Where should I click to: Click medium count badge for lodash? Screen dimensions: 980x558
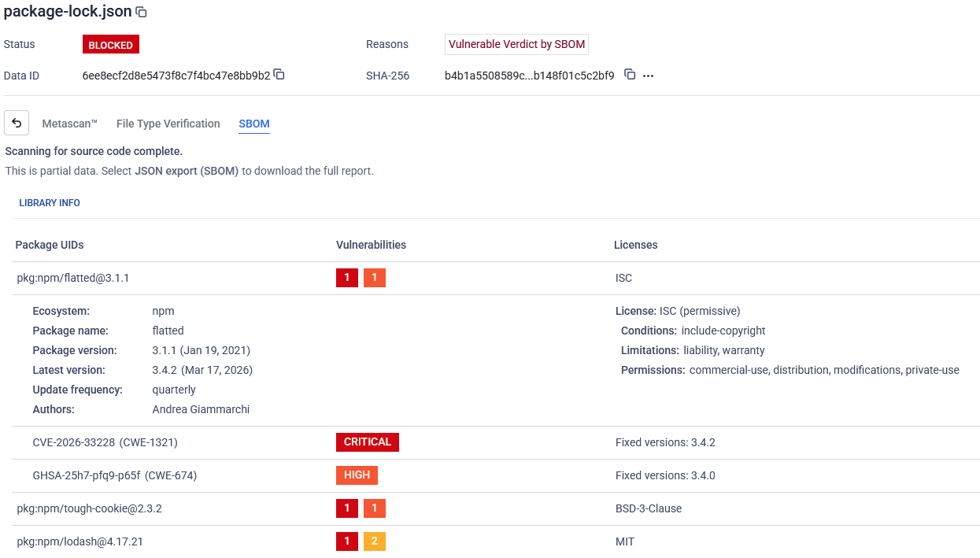click(375, 541)
